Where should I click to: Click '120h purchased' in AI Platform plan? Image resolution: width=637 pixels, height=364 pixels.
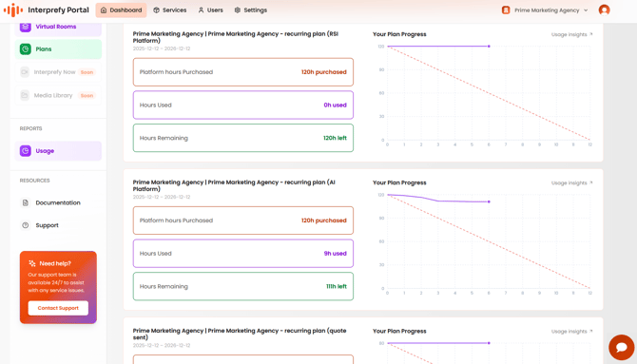[x=324, y=220]
